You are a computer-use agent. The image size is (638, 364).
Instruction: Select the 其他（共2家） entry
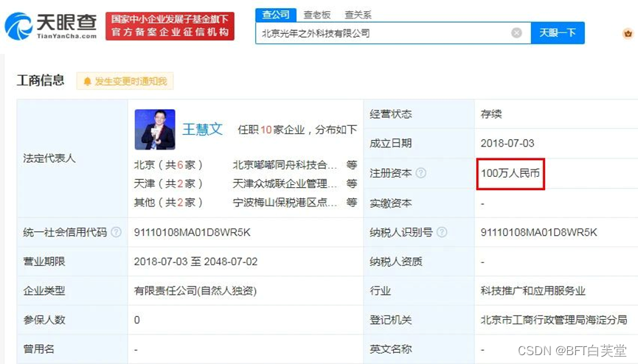pyautogui.click(x=168, y=202)
